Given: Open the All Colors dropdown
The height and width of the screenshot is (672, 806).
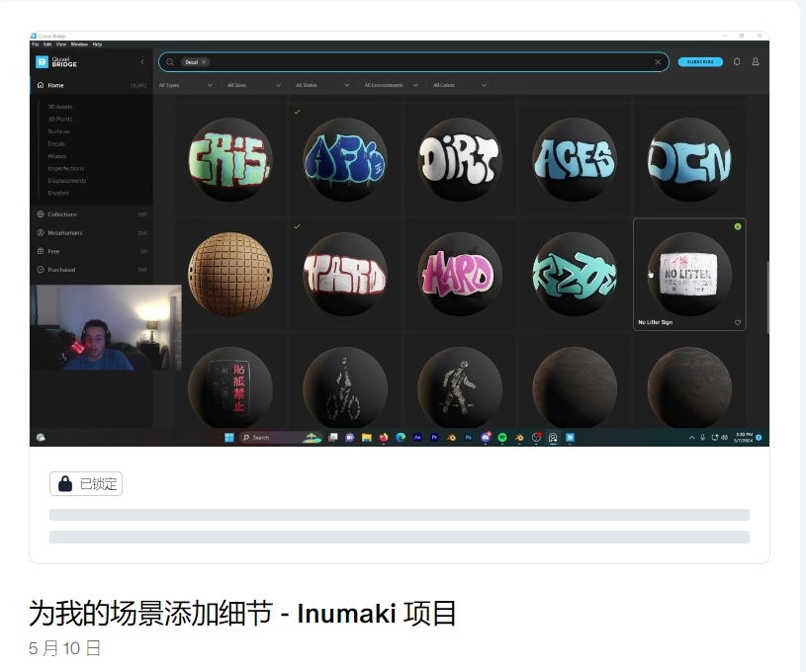Looking at the screenshot, I should (460, 85).
